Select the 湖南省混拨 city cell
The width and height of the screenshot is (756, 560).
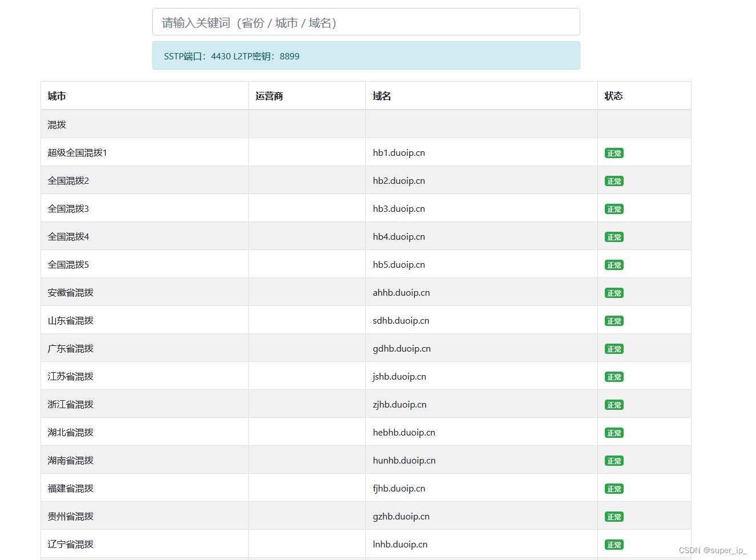144,460
